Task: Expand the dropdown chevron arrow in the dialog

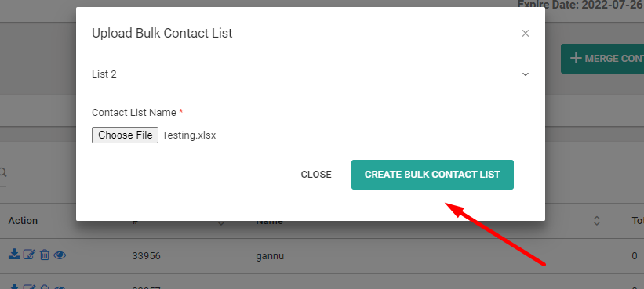Action: (526, 74)
